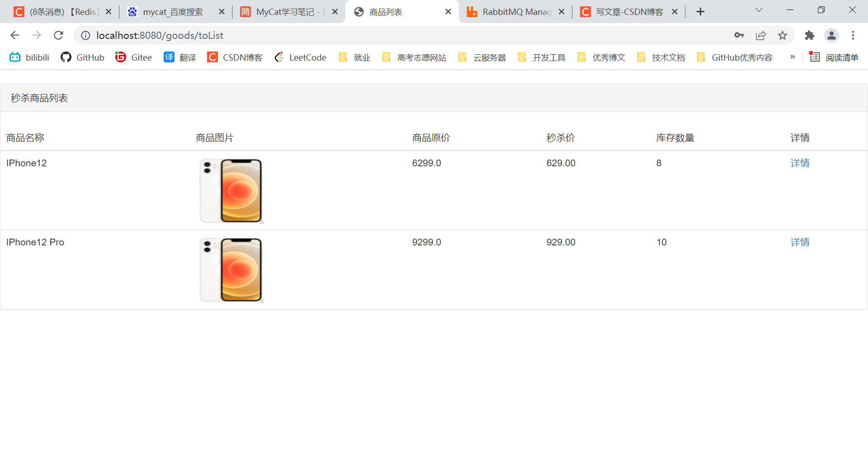Click the 9299.0 original price
Viewport: 868px width, 461px height.
click(x=426, y=242)
